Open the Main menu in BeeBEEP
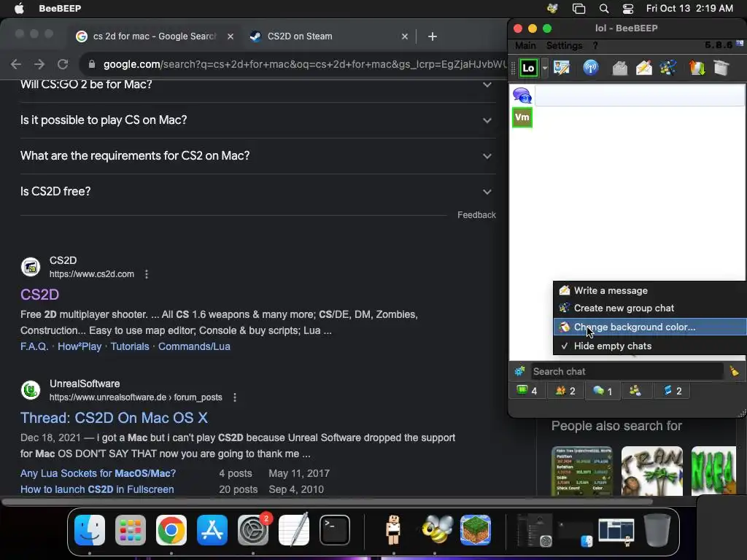Image resolution: width=747 pixels, height=560 pixels. [525, 46]
